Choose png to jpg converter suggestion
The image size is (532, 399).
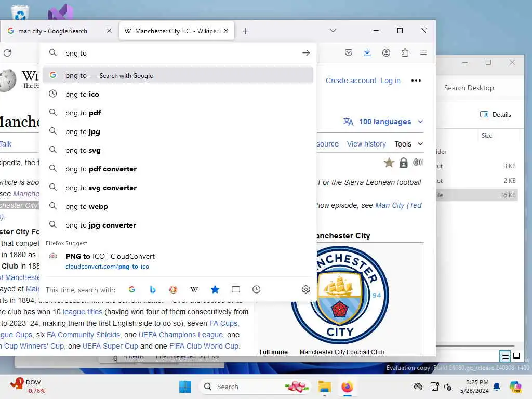click(x=178, y=225)
